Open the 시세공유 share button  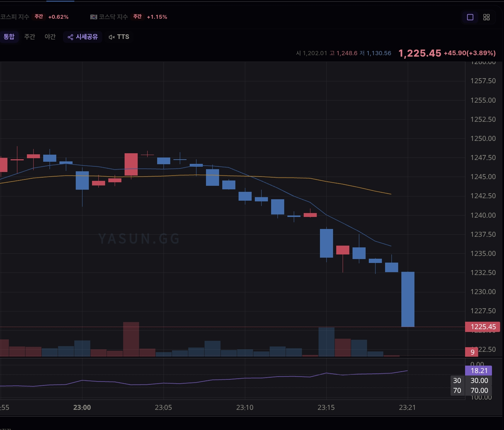pyautogui.click(x=83, y=37)
